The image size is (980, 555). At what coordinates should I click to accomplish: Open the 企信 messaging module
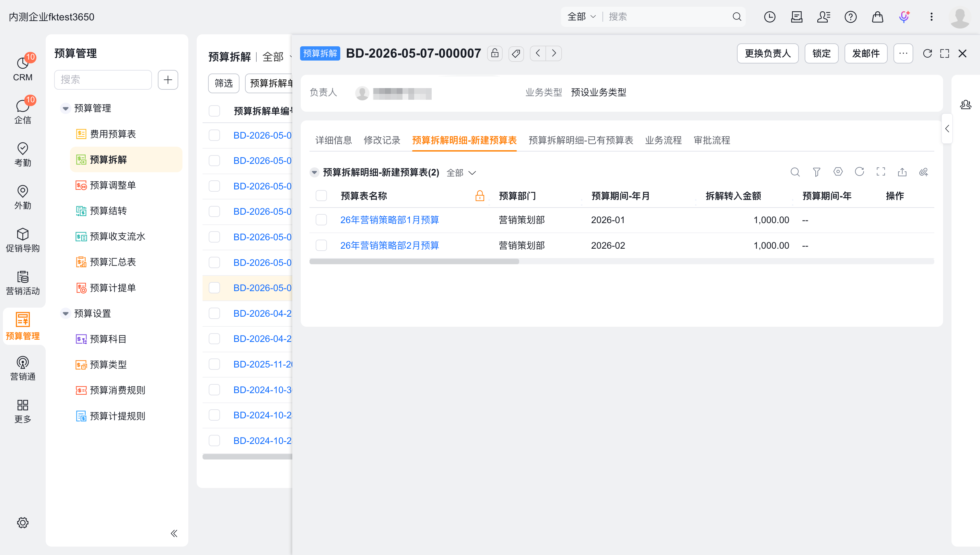tap(22, 111)
